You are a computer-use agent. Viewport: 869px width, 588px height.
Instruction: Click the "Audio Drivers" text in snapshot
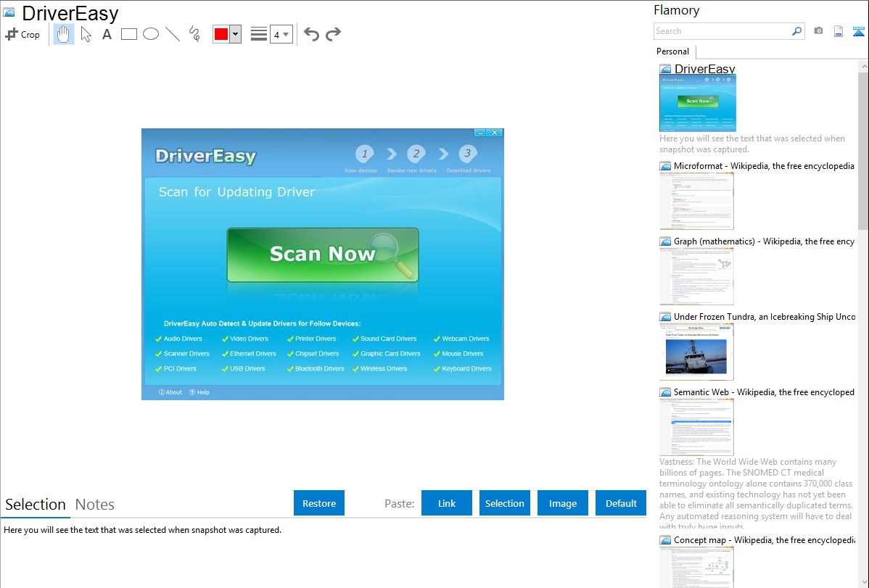coord(183,339)
